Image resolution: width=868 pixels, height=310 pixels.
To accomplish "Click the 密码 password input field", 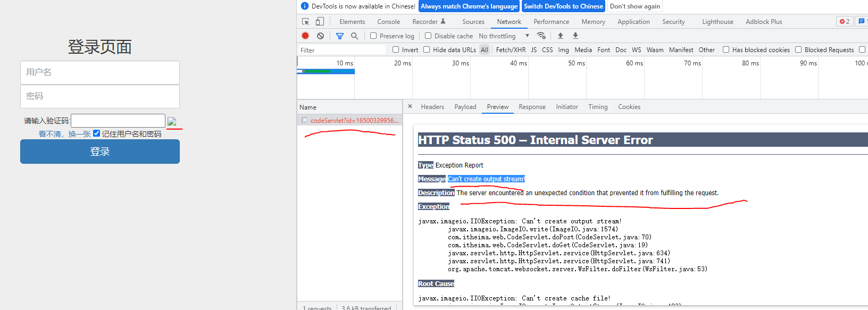I will pyautogui.click(x=100, y=96).
